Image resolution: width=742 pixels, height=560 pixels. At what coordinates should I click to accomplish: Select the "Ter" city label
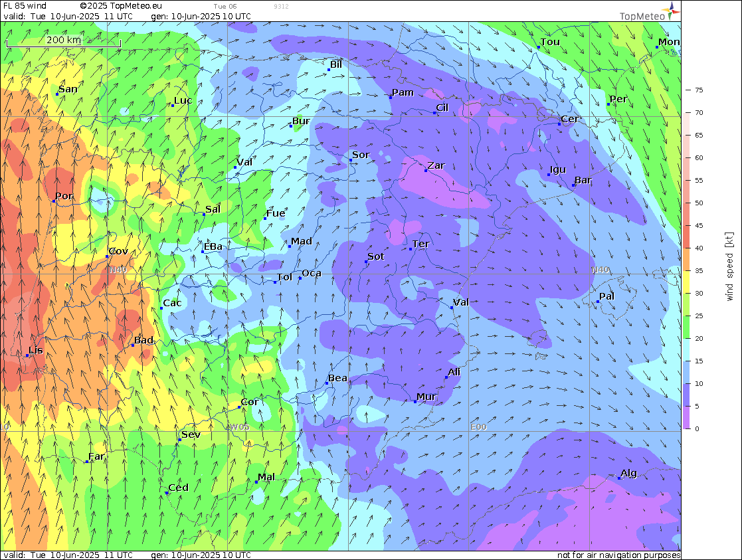420,244
